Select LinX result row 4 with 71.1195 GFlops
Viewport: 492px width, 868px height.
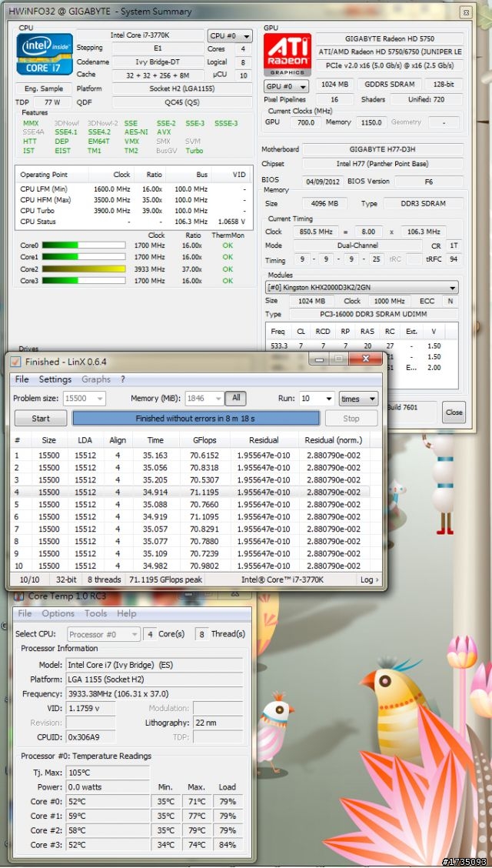(x=190, y=492)
